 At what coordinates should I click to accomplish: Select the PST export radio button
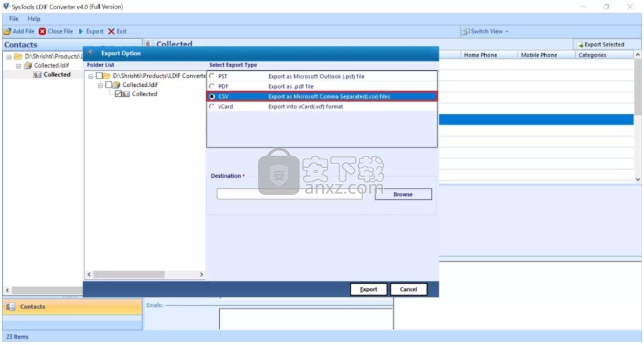[x=212, y=77]
